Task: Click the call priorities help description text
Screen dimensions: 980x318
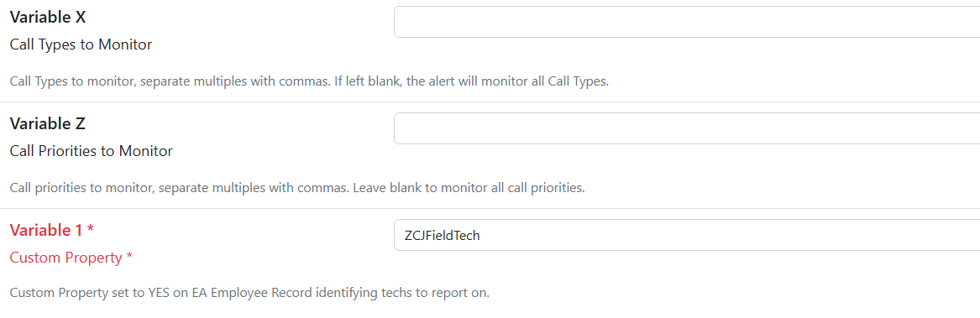Action: 297,187
